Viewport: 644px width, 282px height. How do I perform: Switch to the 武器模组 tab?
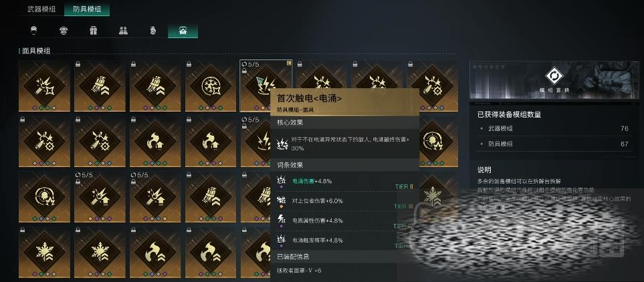click(x=41, y=9)
